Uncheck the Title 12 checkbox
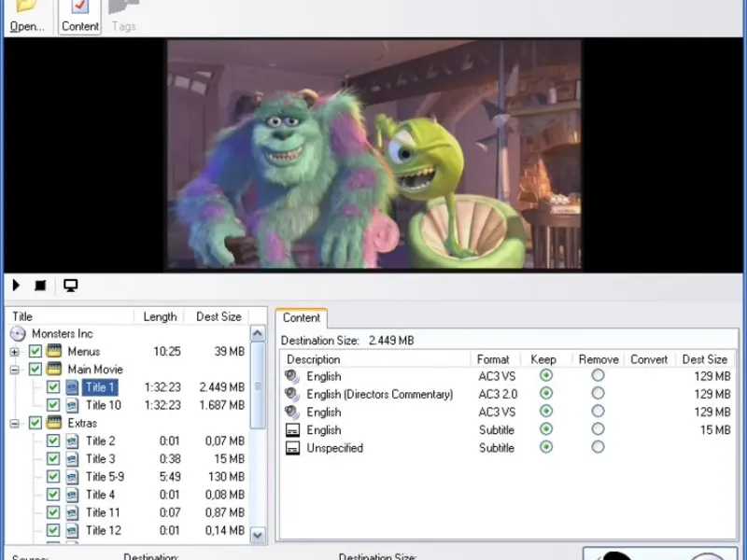Screen dimensions: 747x560 point(53,530)
